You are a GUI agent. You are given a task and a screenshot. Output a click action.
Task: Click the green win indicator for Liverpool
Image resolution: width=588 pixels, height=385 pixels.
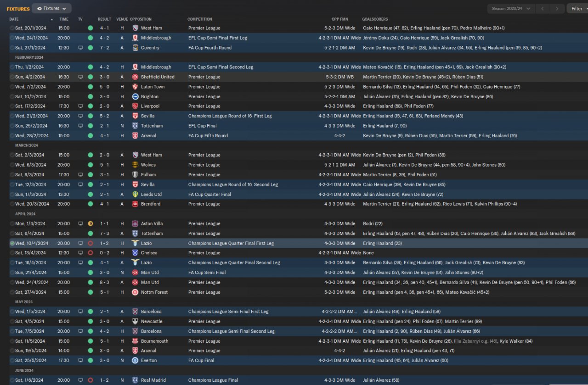(x=90, y=106)
